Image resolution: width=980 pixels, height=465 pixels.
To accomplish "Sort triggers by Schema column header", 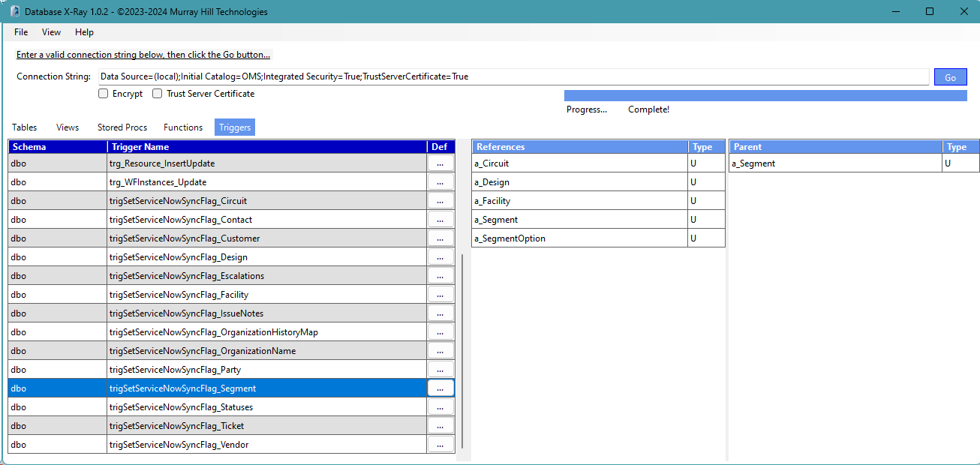I will click(57, 147).
